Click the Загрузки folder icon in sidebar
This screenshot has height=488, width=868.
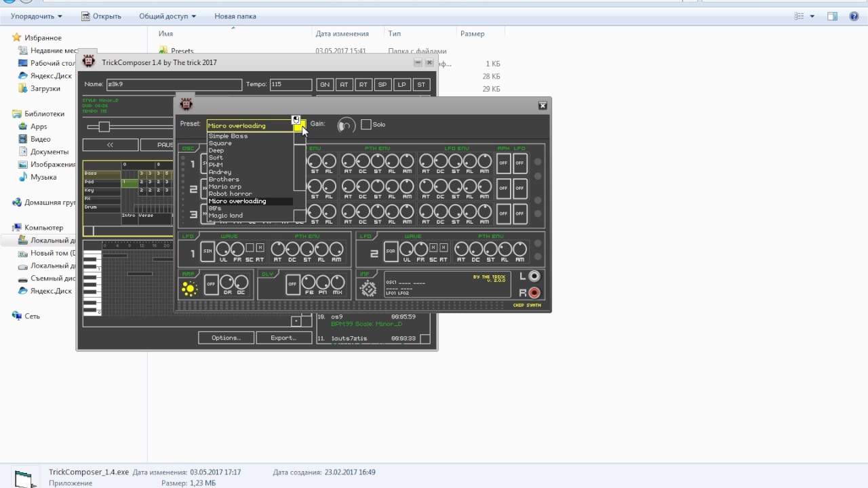tap(23, 89)
